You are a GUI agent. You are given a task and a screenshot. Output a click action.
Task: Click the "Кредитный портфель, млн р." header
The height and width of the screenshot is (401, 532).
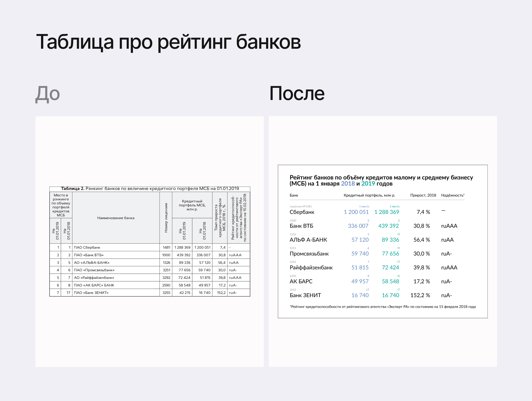point(370,195)
